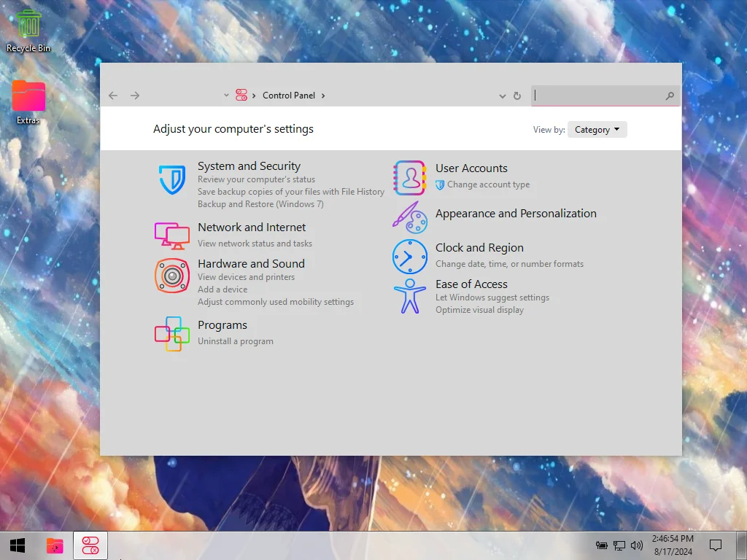The height and width of the screenshot is (560, 747).
Task: Open Network and Internet heading
Action: point(252,227)
